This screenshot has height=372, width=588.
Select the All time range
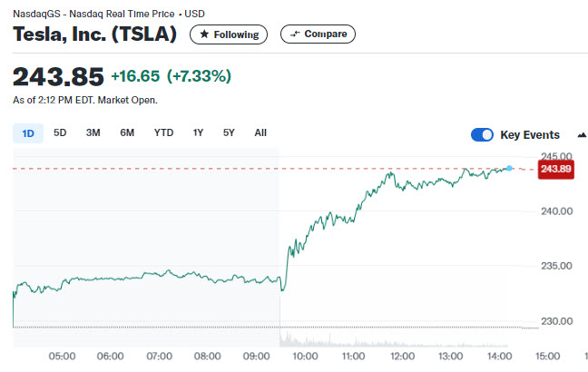tap(260, 132)
